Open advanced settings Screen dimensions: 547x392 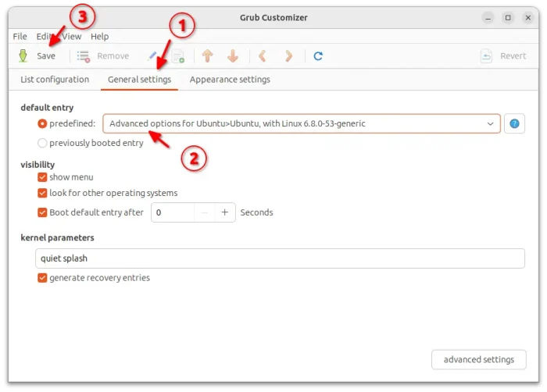[x=478, y=359]
